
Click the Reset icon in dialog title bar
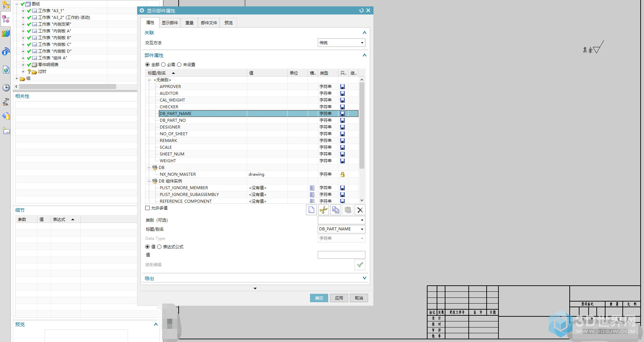click(x=361, y=10)
